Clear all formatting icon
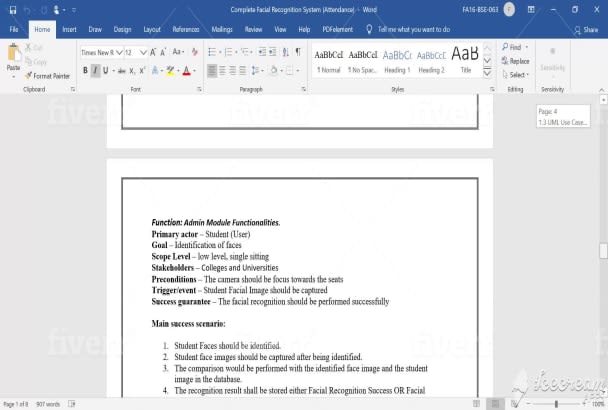 [x=195, y=52]
